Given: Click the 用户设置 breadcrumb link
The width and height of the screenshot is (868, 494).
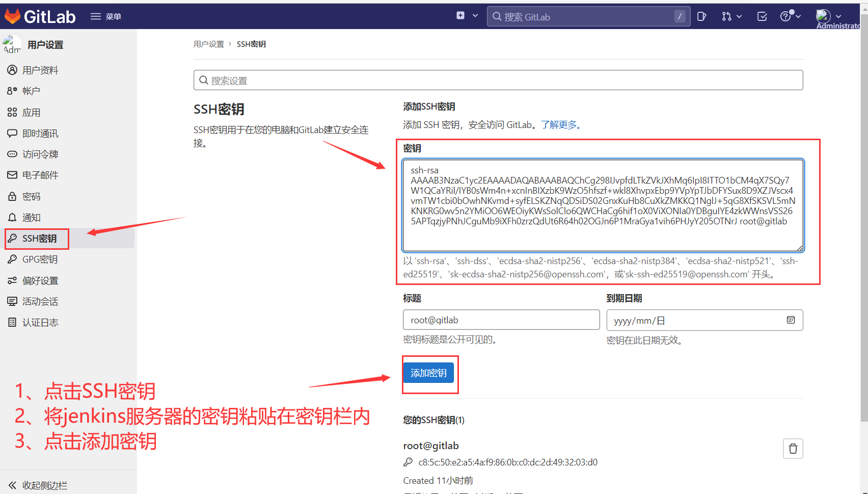Looking at the screenshot, I should (209, 44).
